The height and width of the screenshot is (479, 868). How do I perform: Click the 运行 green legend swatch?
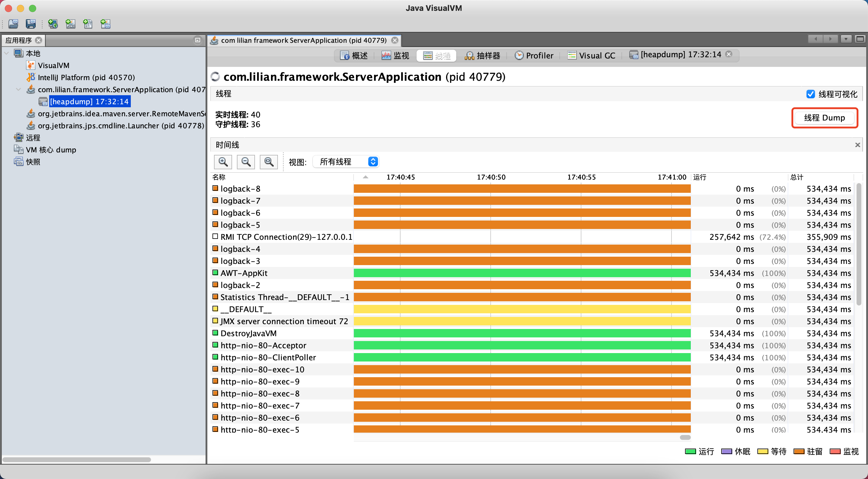click(x=690, y=451)
